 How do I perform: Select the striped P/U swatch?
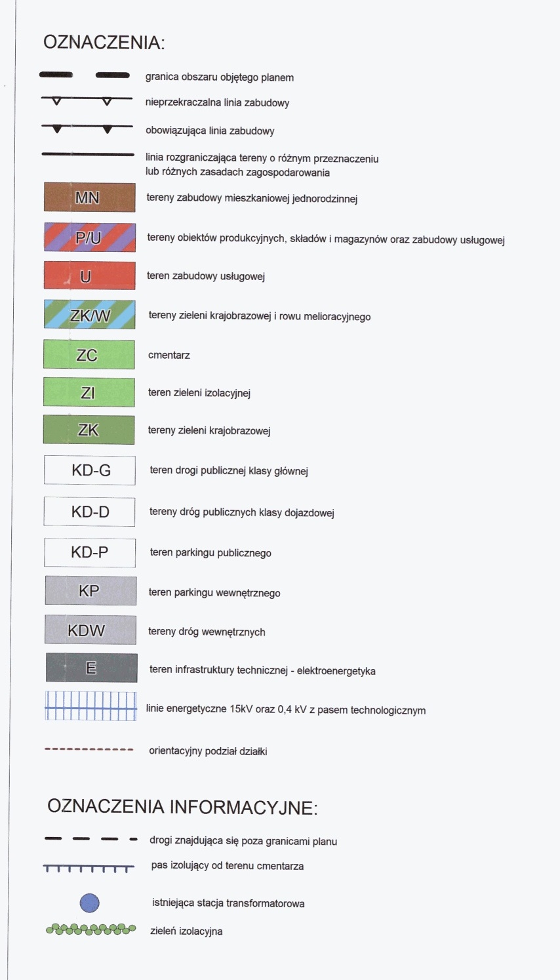click(x=89, y=237)
